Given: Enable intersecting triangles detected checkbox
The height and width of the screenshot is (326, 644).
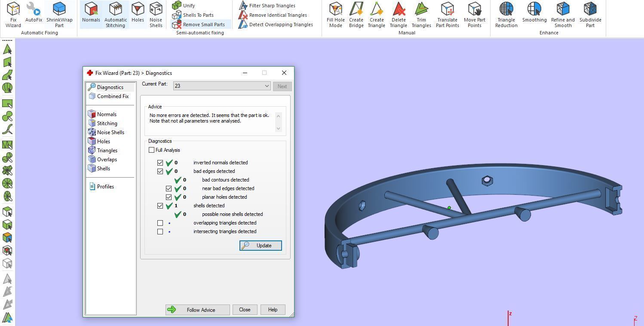Looking at the screenshot, I should 160,231.
